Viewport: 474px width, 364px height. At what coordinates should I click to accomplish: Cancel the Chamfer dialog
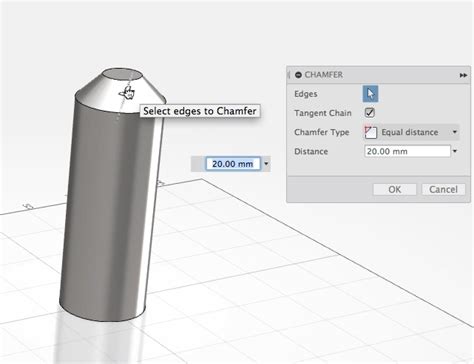pos(443,190)
